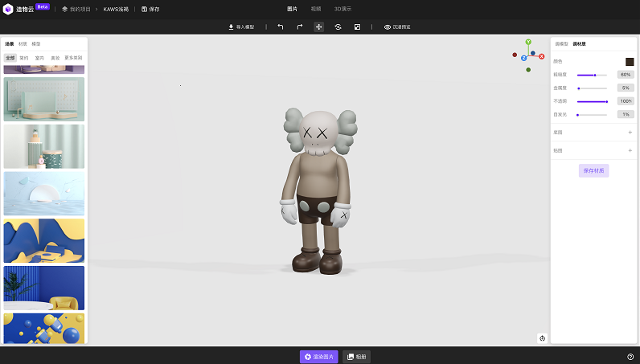Click the 造物云 logo icon
Viewport: 640px width, 364px height.
pos(8,9)
